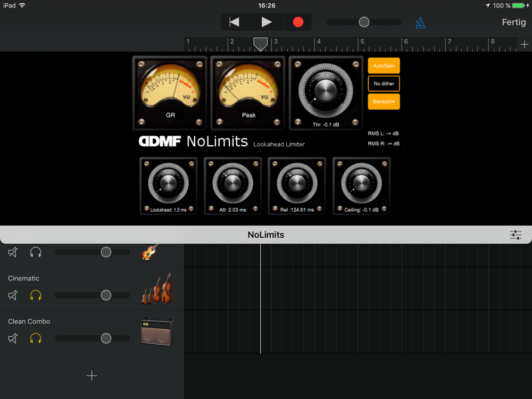Toggle the metronome icon
This screenshot has width=532, height=399.
(x=420, y=22)
